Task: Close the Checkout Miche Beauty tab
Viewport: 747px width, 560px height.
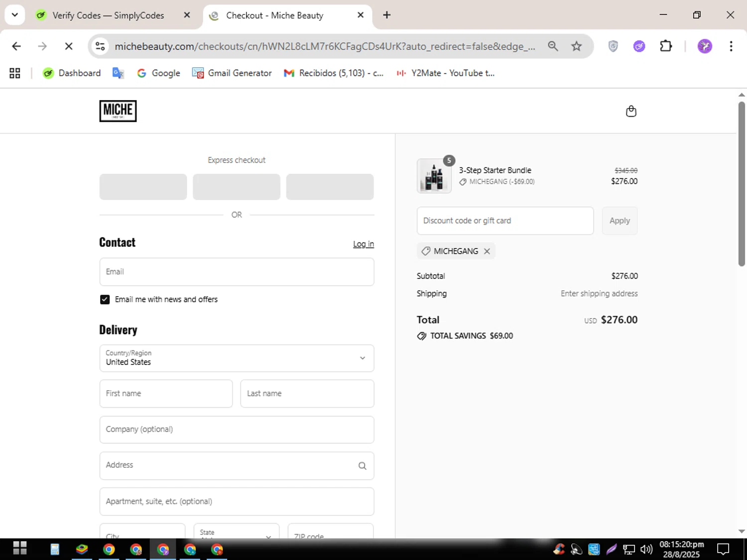Action: [361, 15]
